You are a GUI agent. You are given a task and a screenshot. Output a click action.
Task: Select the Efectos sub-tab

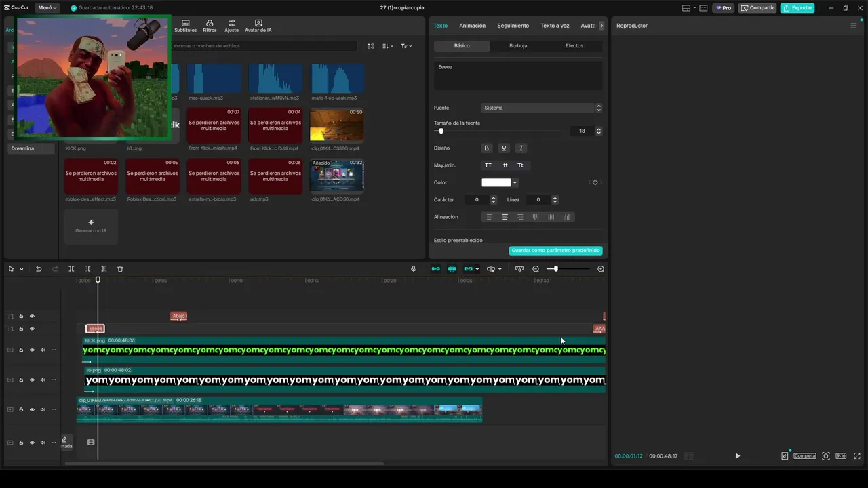574,45
